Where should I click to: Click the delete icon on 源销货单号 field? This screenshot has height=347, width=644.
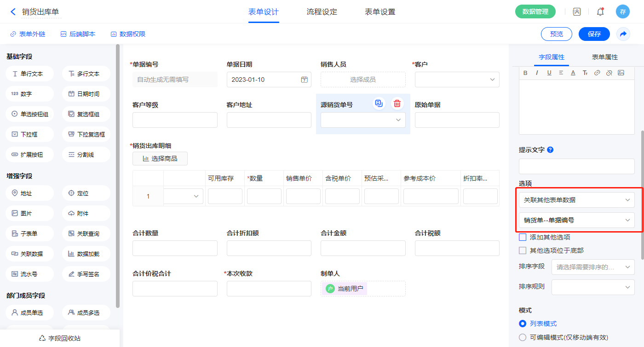pos(397,103)
